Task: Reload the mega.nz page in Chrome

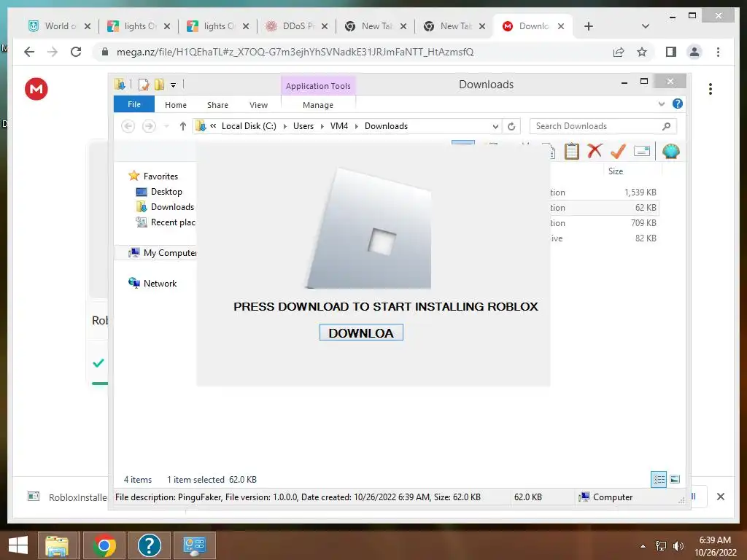Action: tap(76, 52)
